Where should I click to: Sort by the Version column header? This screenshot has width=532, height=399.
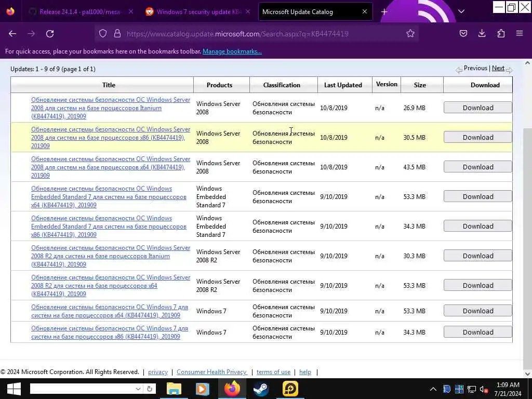(387, 84)
